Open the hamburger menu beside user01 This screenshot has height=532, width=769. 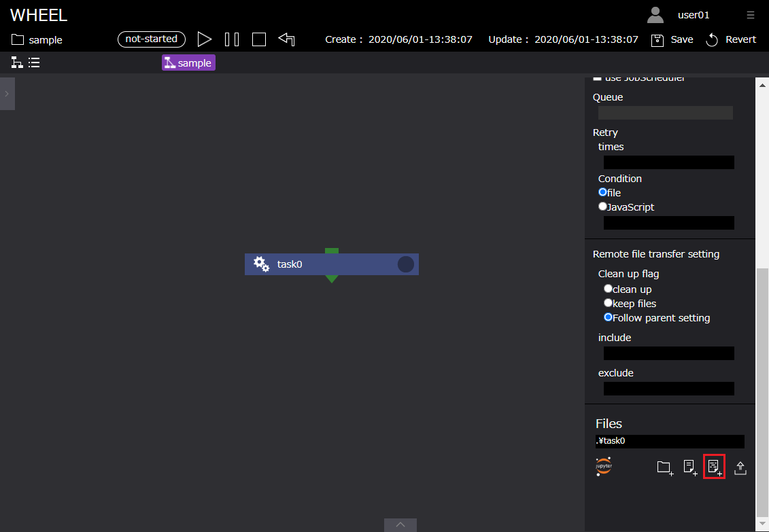click(x=750, y=15)
